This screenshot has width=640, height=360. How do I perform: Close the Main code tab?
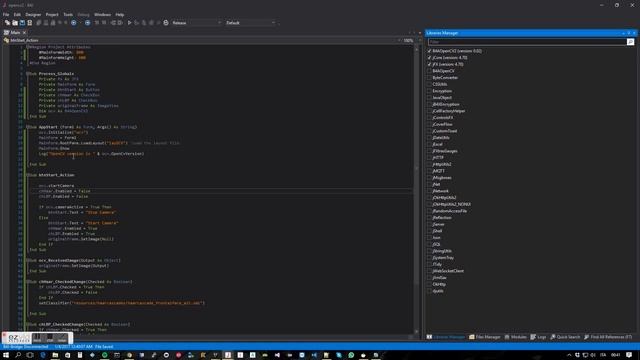24,32
